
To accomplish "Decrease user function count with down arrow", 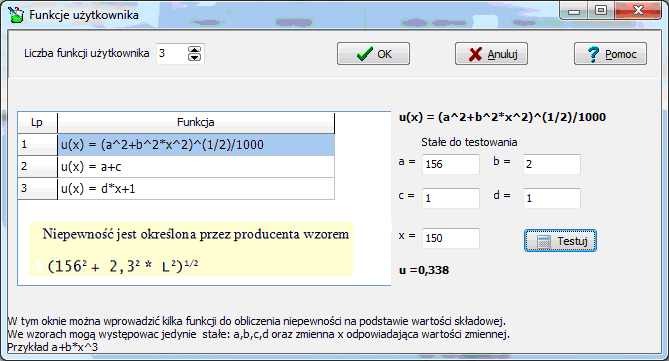I will (195, 57).
